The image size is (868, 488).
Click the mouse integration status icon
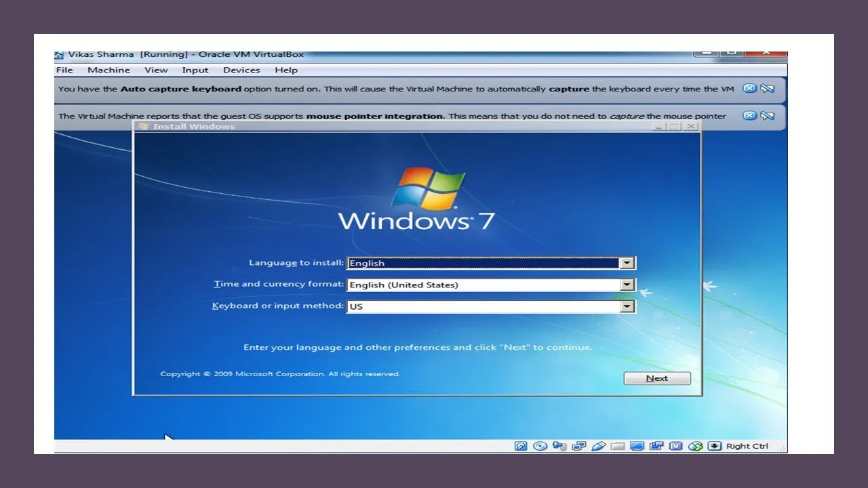tap(695, 446)
